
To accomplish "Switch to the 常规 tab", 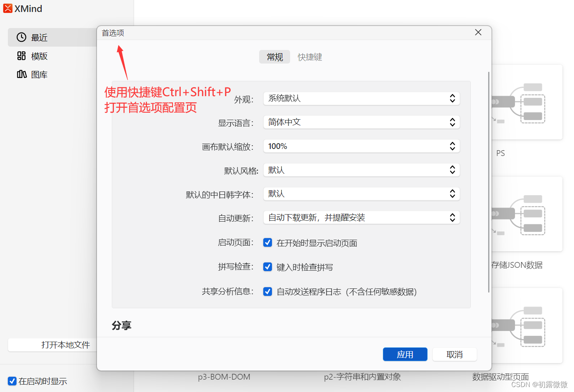I will [274, 57].
